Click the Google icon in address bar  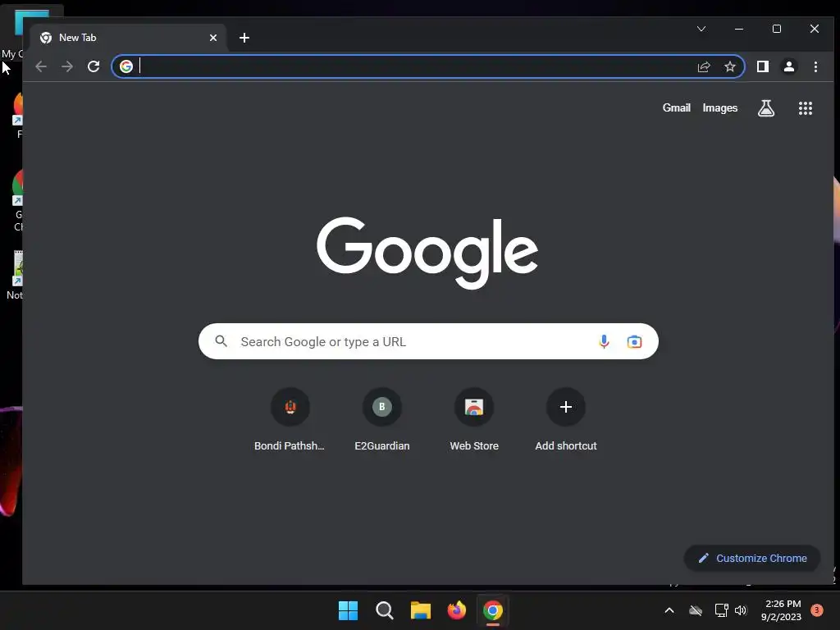click(126, 66)
